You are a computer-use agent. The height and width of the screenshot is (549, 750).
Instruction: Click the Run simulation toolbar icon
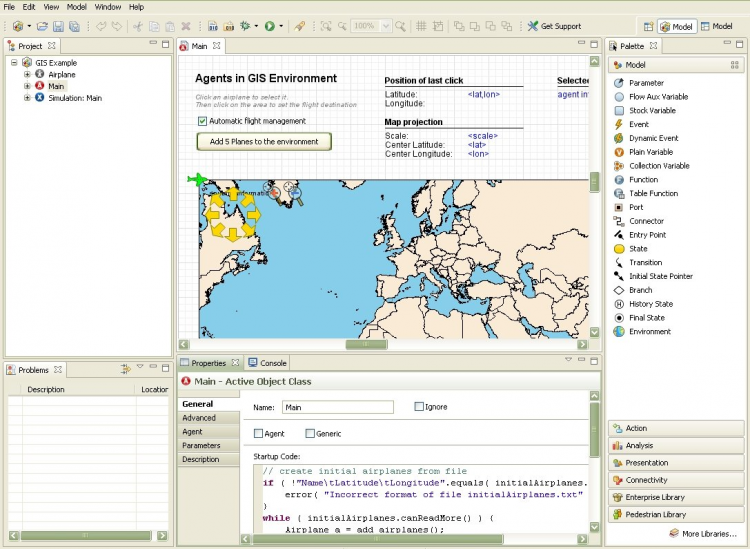pyautogui.click(x=269, y=26)
